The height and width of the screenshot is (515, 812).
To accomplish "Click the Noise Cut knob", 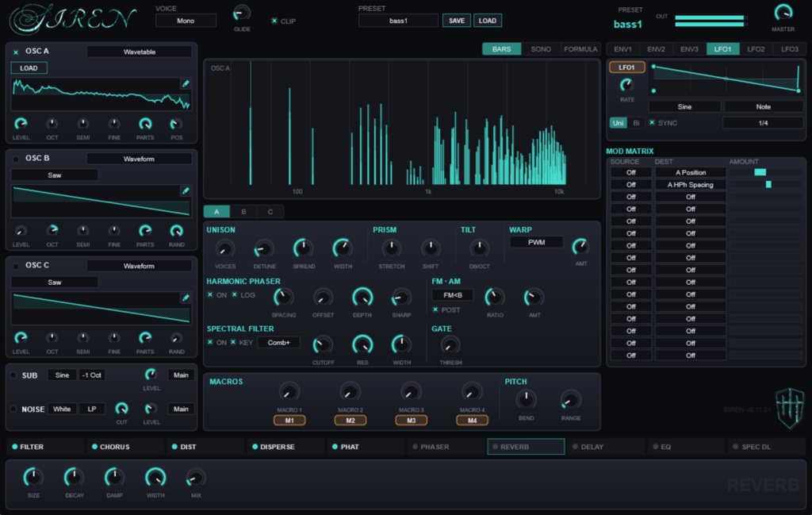I will tap(121, 408).
